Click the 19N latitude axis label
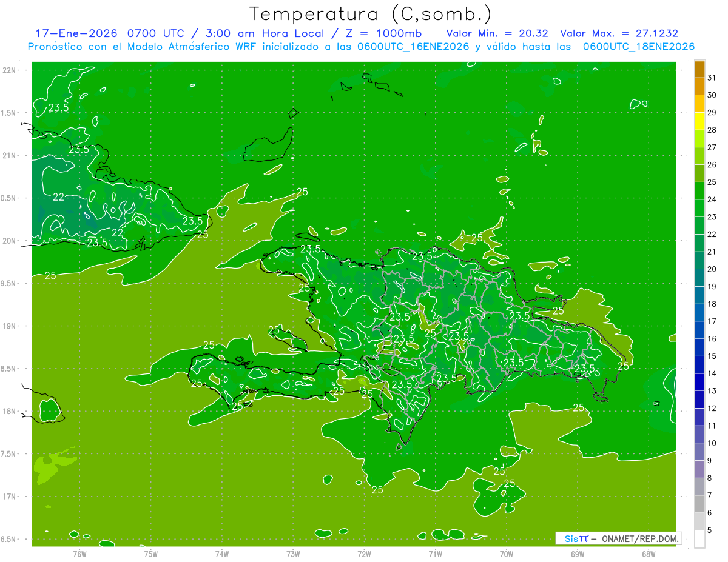The width and height of the screenshot is (728, 562). pos(10,326)
